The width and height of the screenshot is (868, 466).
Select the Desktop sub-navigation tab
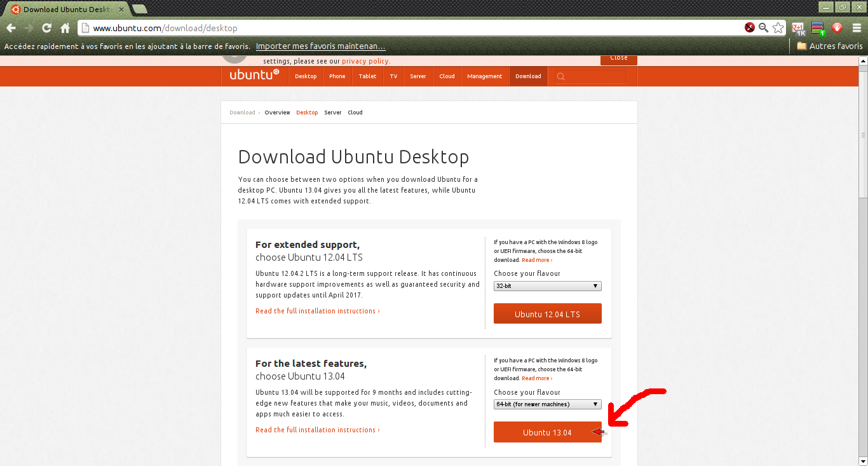pos(307,113)
